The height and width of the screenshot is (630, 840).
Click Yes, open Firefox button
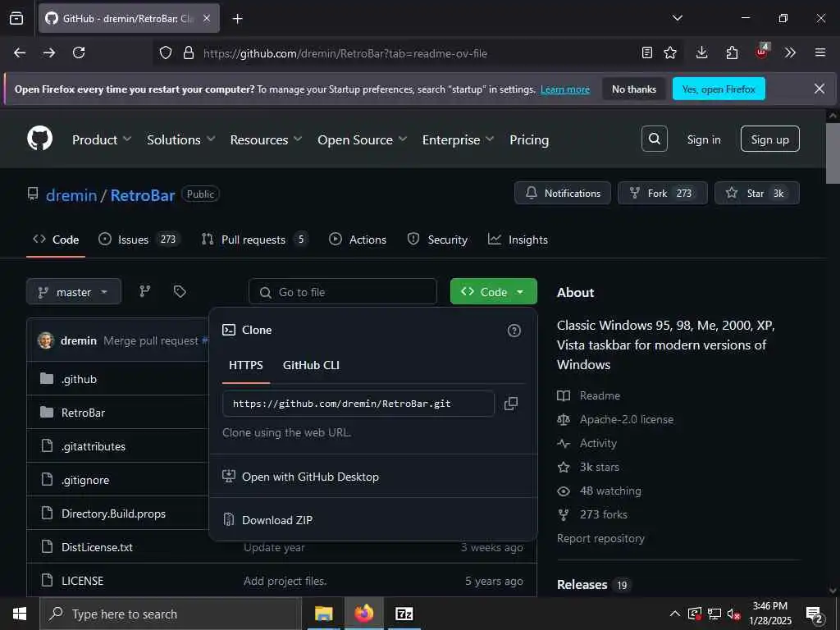[x=719, y=89]
